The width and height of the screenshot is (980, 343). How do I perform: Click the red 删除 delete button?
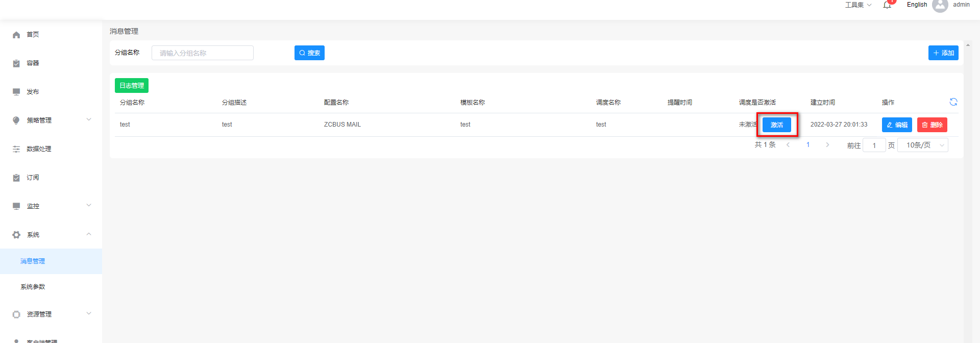click(x=932, y=125)
